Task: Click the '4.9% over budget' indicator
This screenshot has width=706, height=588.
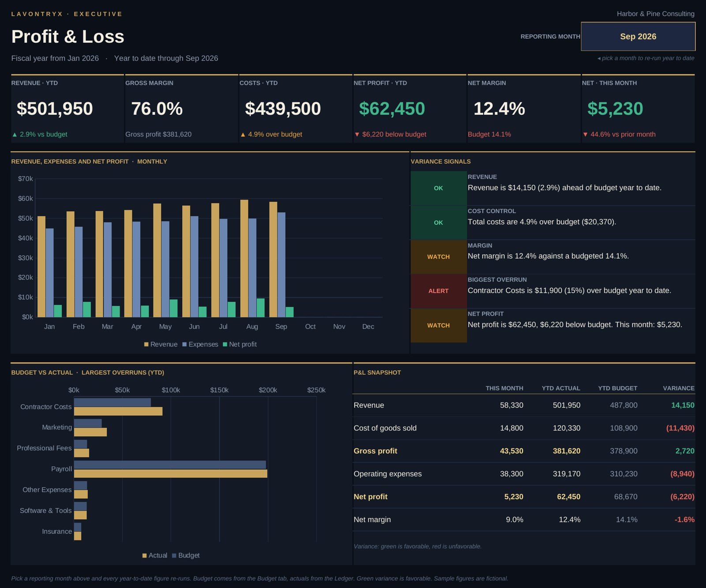Action: (x=271, y=134)
